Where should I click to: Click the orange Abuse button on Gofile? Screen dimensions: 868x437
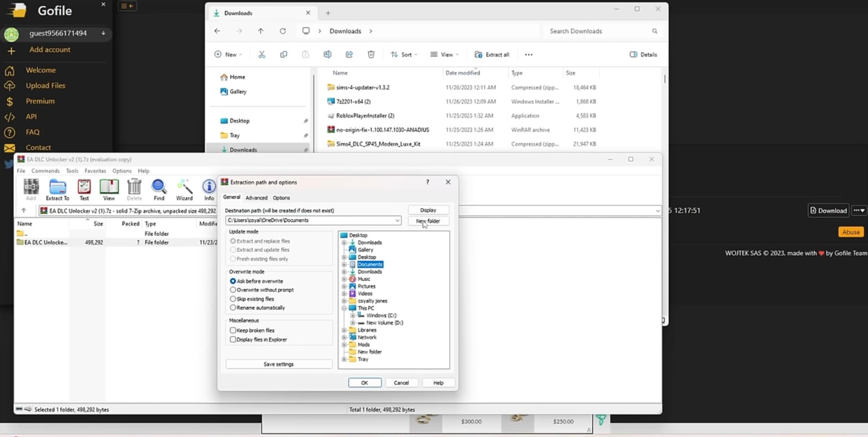pyautogui.click(x=851, y=232)
